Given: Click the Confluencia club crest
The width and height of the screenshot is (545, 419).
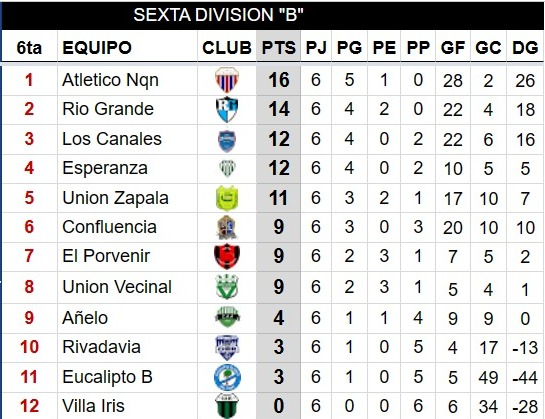Looking at the screenshot, I should pos(227,227).
